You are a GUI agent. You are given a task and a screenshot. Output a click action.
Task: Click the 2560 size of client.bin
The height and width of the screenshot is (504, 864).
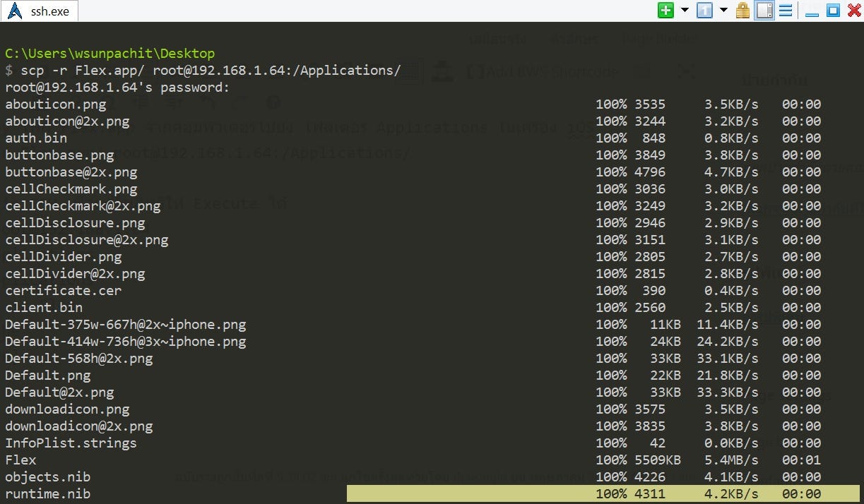[650, 308]
